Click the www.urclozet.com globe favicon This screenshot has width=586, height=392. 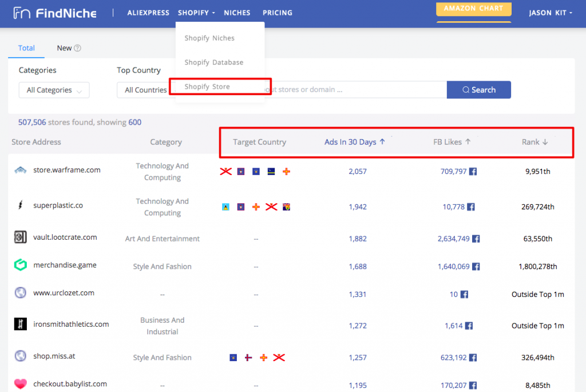[x=21, y=292]
